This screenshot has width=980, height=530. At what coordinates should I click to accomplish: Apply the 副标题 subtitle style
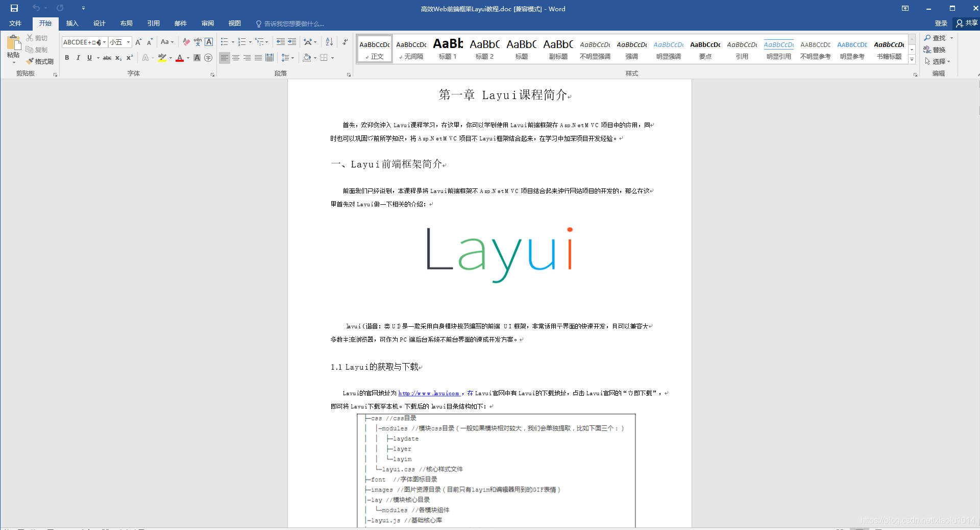click(x=558, y=49)
